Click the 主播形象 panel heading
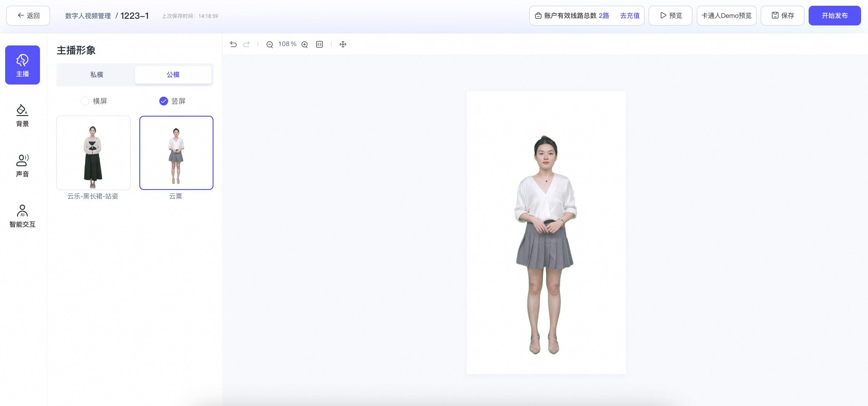This screenshot has height=406, width=868. click(76, 50)
